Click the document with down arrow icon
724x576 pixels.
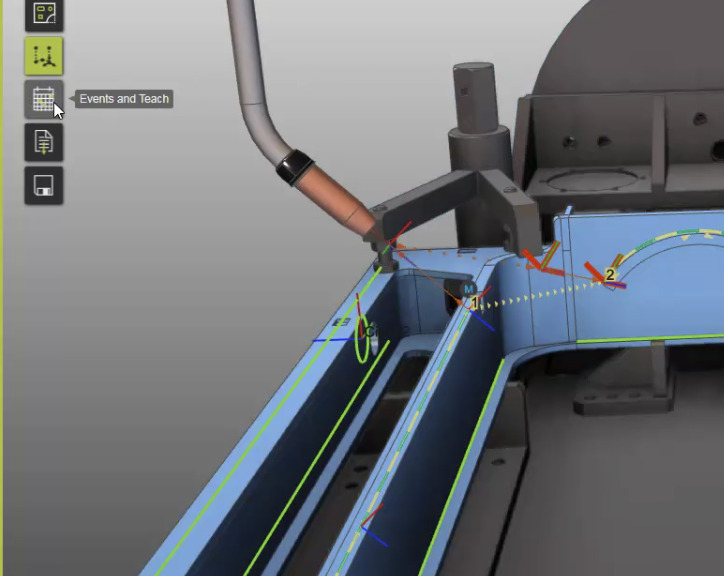pos(43,143)
